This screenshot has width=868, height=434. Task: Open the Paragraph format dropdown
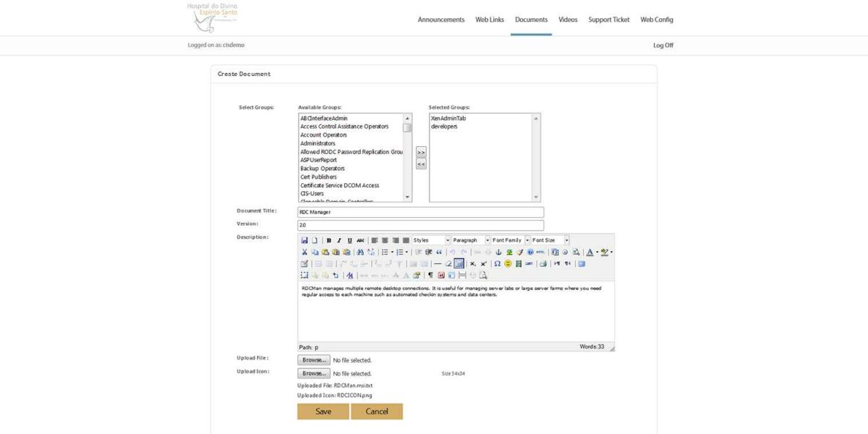pyautogui.click(x=470, y=239)
